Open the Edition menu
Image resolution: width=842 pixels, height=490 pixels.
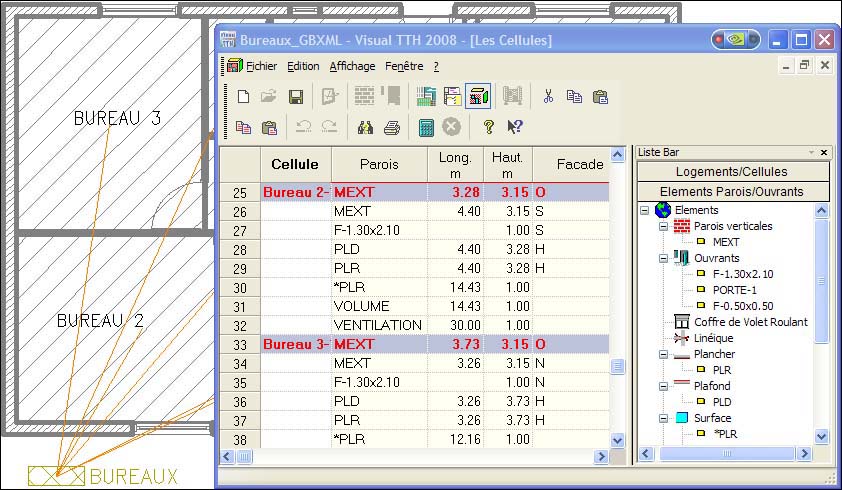(x=303, y=66)
